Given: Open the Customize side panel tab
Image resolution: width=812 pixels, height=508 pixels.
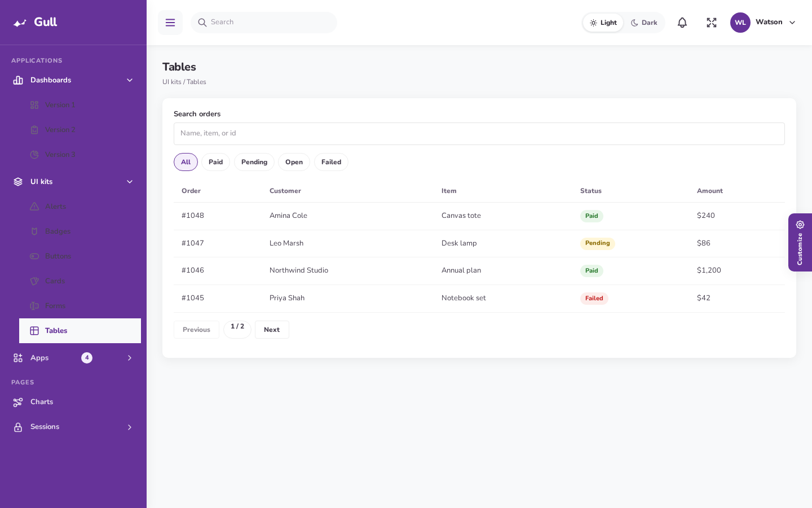Looking at the screenshot, I should 800,242.
